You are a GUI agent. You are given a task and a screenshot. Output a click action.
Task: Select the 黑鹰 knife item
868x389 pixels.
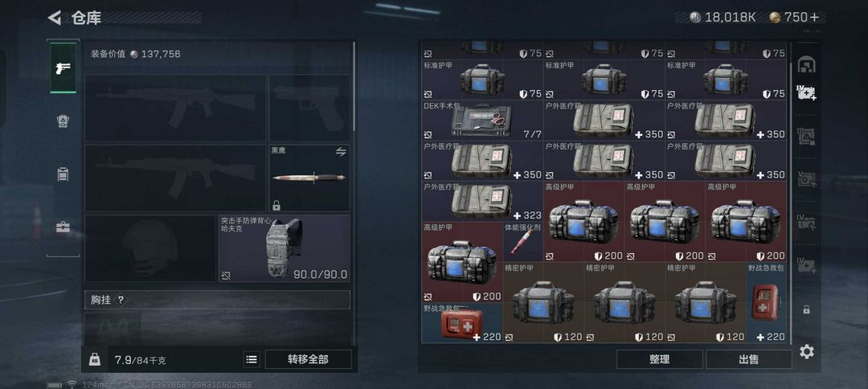coord(309,178)
